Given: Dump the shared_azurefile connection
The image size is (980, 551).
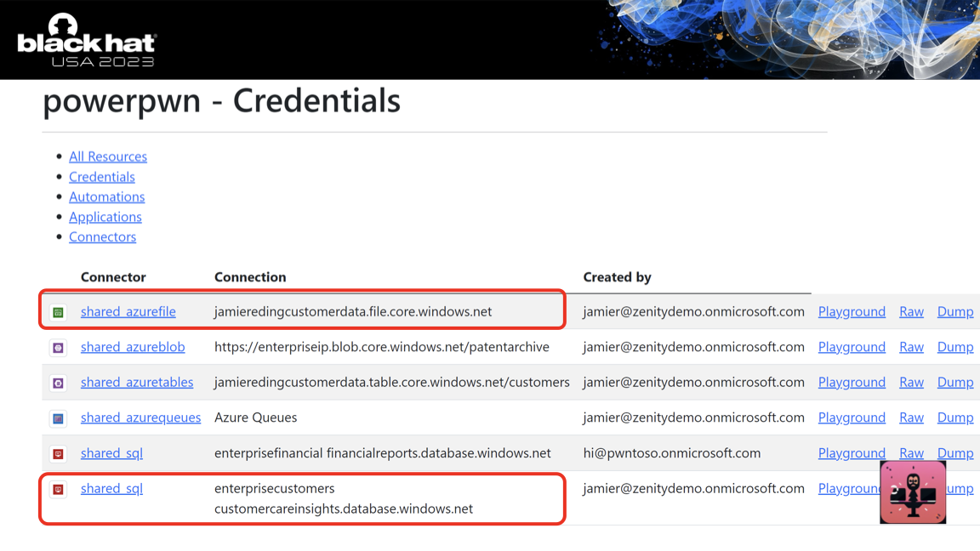Looking at the screenshot, I should 955,312.
